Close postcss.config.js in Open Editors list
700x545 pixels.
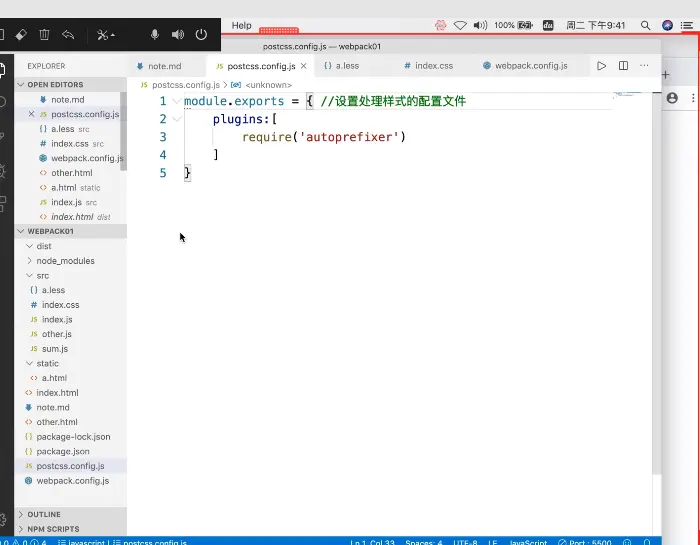point(31,114)
